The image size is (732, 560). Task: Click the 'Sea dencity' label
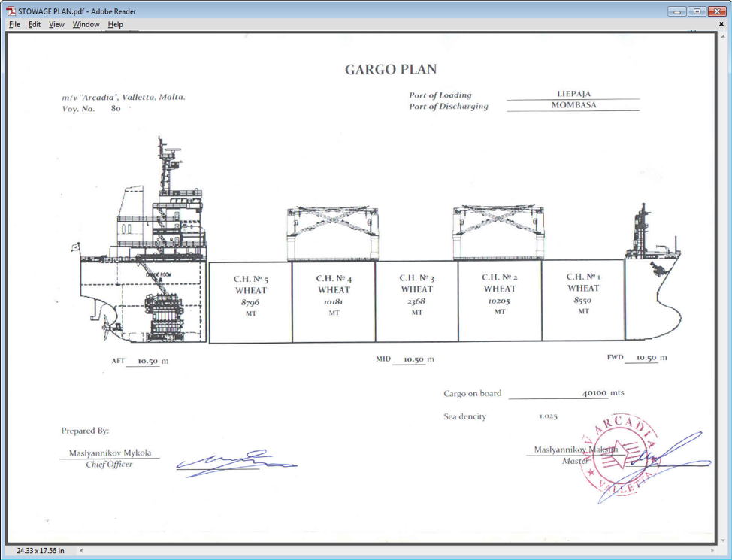[x=465, y=416]
